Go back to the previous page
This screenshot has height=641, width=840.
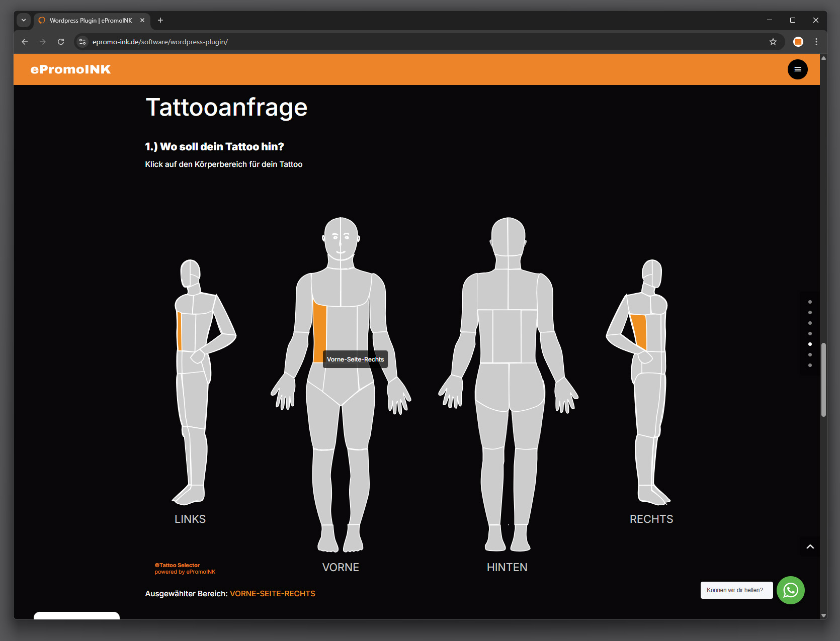click(25, 42)
